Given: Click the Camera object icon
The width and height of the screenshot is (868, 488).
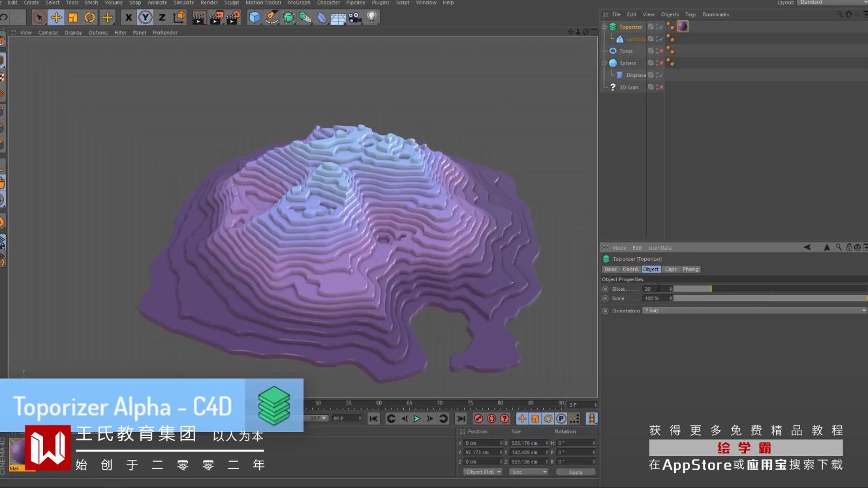Looking at the screenshot, I should (355, 18).
